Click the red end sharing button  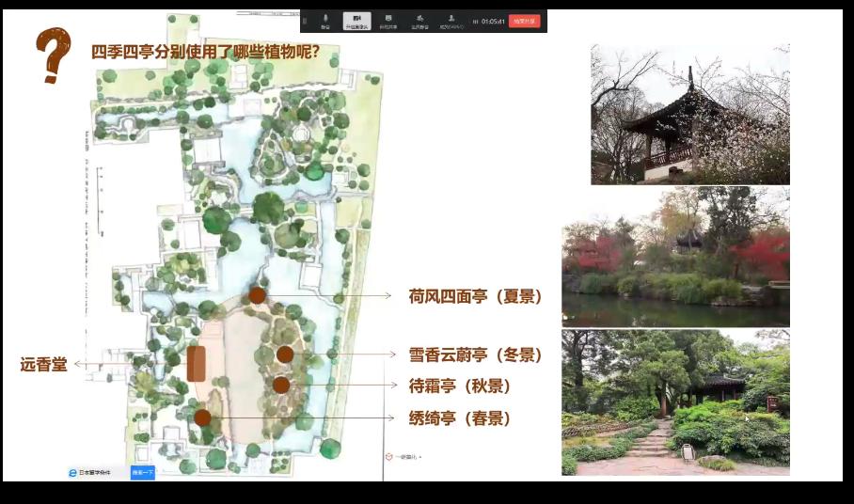pos(525,21)
